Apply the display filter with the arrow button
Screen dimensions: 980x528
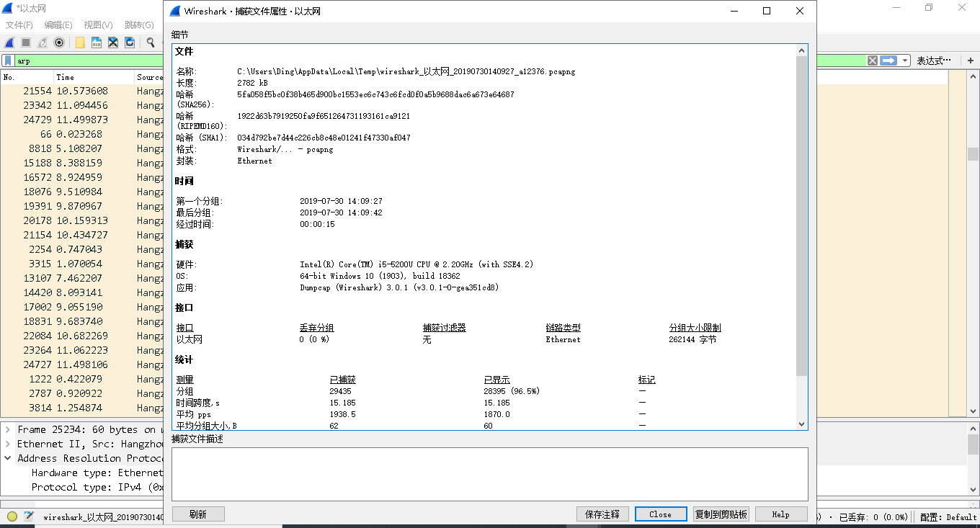pos(888,61)
